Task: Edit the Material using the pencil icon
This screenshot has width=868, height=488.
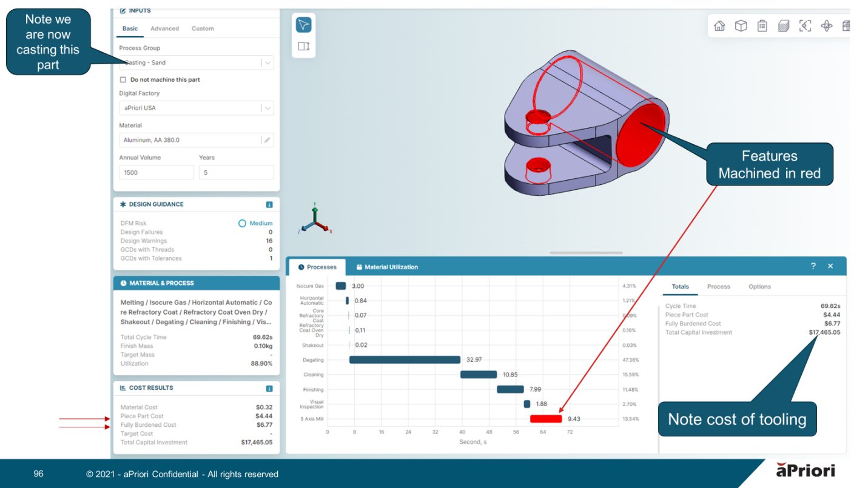Action: [x=266, y=140]
